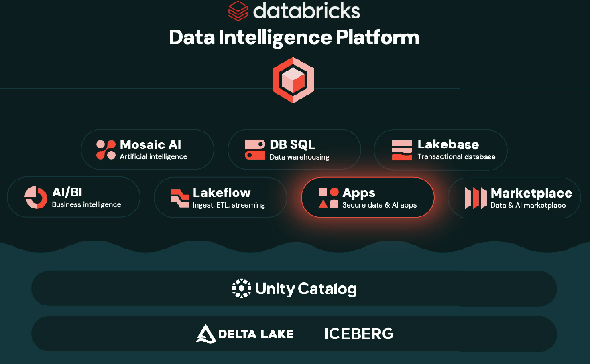The image size is (590, 364).
Task: Click the Databricks stacked-layers logo icon
Action: click(x=238, y=11)
